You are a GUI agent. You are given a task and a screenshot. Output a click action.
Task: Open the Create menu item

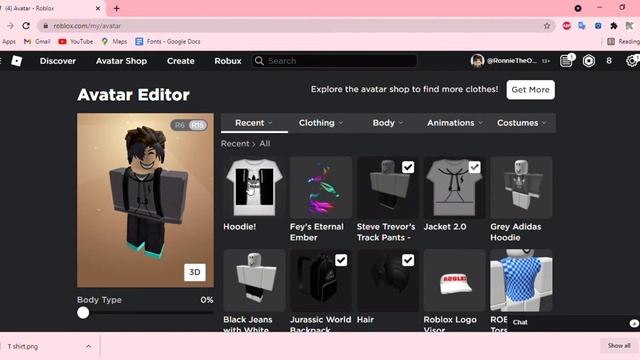pyautogui.click(x=181, y=61)
